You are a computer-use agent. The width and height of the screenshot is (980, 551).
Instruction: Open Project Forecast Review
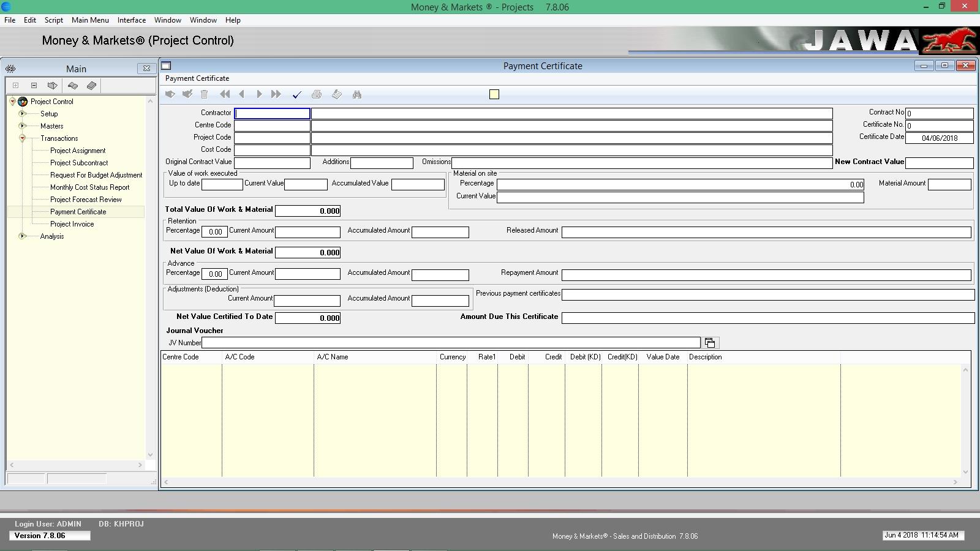[86, 200]
